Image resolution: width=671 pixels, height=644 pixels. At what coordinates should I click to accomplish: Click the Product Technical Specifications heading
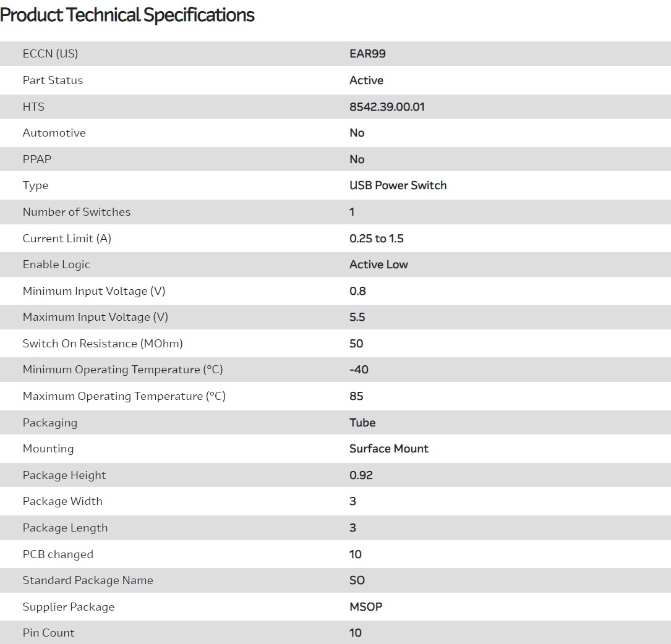tap(127, 15)
